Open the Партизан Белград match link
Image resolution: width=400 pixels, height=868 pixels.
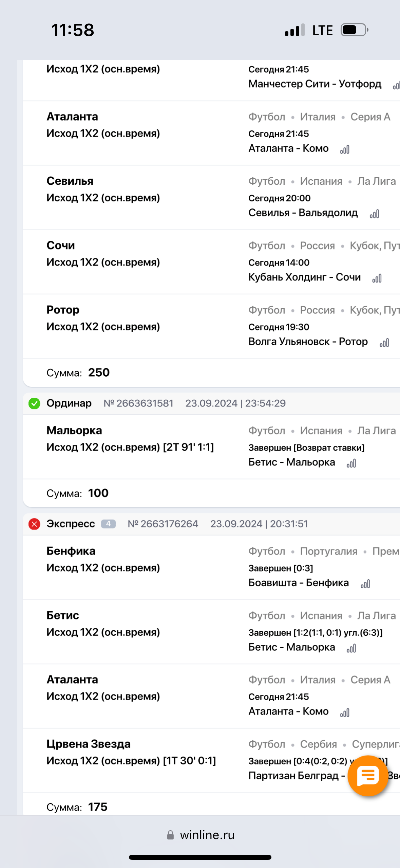294,776
